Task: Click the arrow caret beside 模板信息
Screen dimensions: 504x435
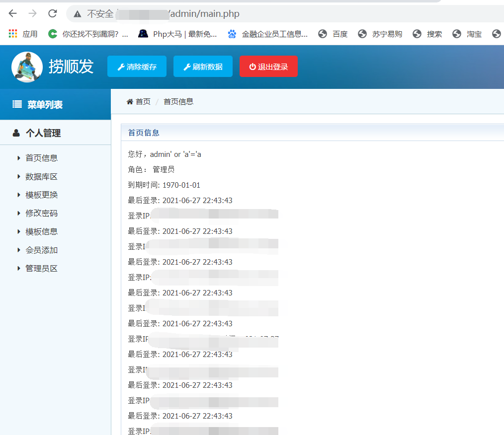Action: (19, 232)
